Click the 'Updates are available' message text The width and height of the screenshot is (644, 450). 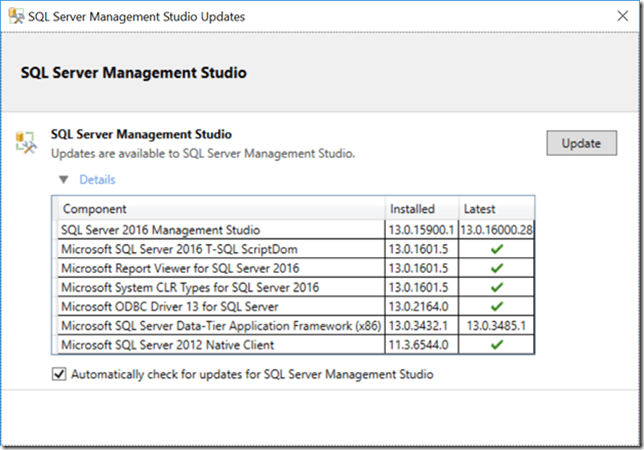coord(203,154)
